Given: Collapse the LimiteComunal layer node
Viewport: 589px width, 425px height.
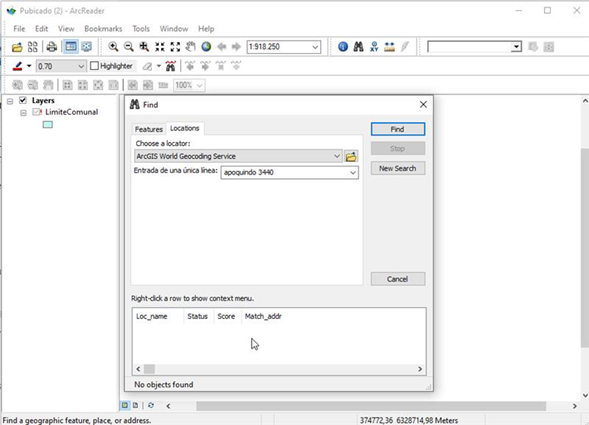Looking at the screenshot, I should [23, 113].
